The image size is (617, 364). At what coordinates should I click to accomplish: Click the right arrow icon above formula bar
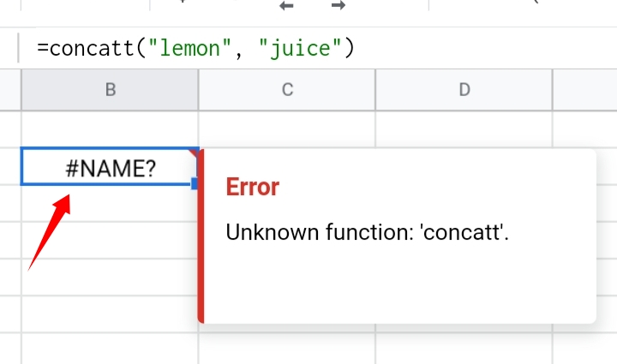[x=338, y=5]
